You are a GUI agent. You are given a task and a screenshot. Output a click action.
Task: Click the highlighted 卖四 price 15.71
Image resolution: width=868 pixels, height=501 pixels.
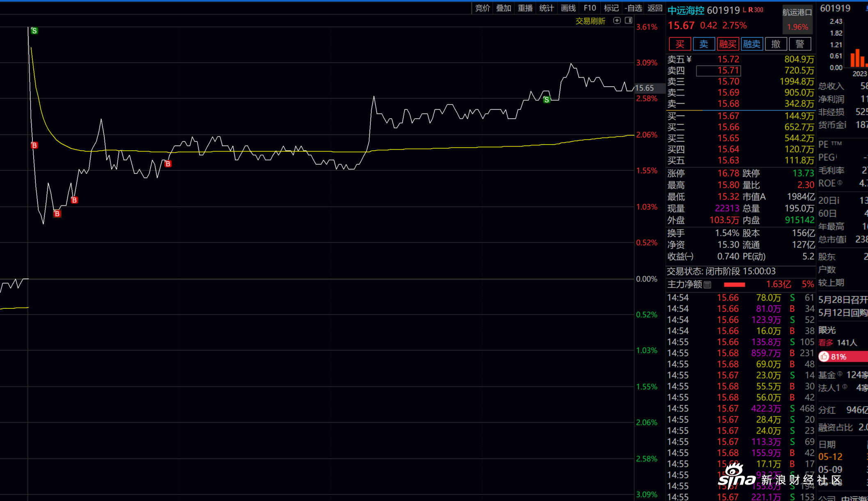click(718, 71)
